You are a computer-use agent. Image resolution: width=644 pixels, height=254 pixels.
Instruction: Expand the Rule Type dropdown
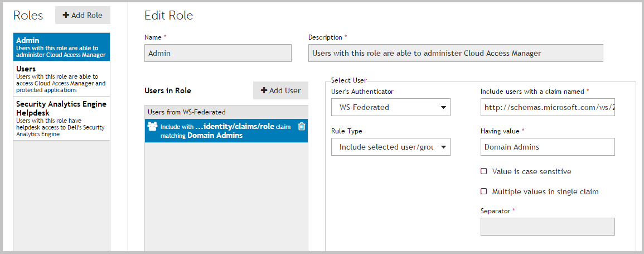[x=390, y=147]
